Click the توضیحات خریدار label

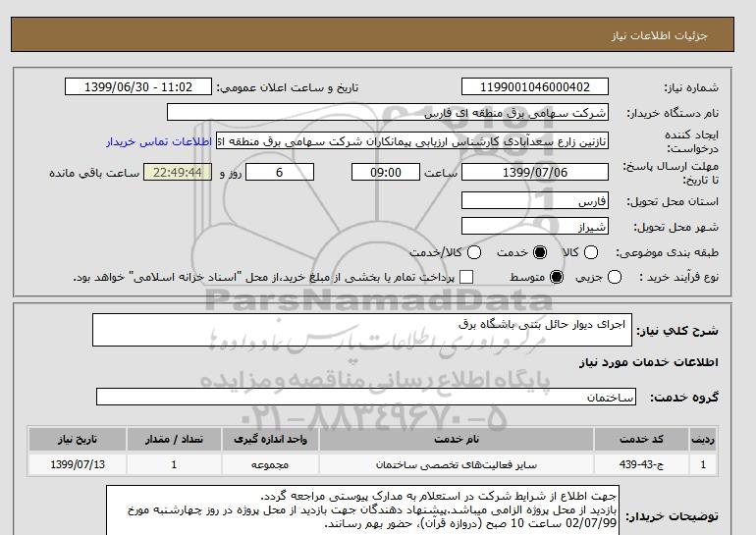673,516
